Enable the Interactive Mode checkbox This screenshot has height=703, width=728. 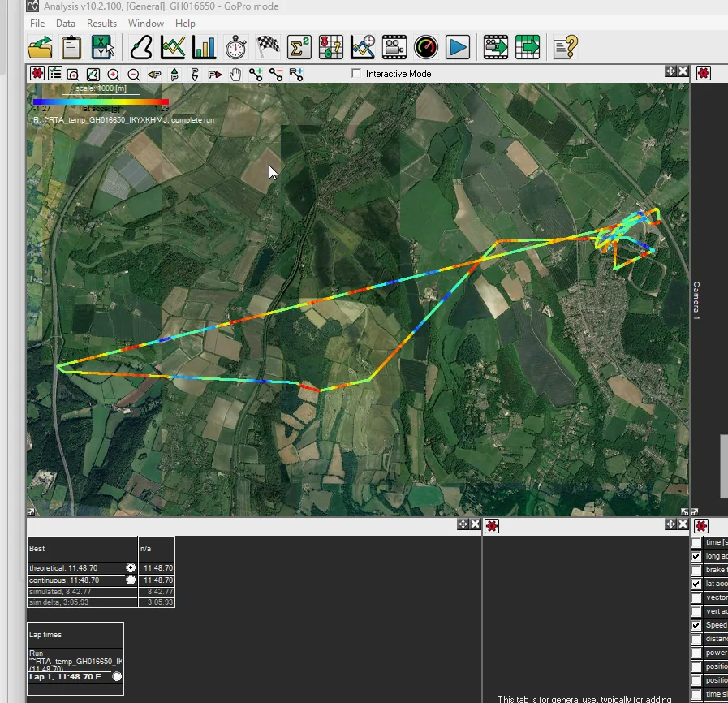click(x=356, y=73)
